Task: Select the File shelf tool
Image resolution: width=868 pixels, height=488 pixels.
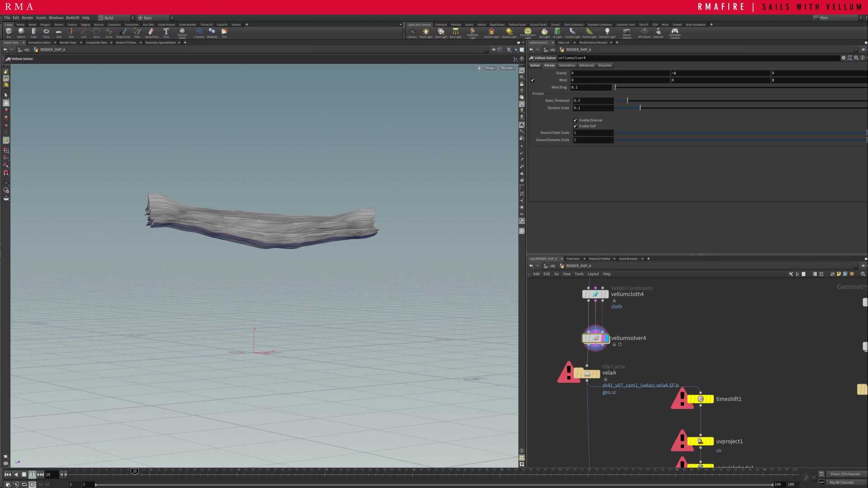Action: pyautogui.click(x=224, y=33)
